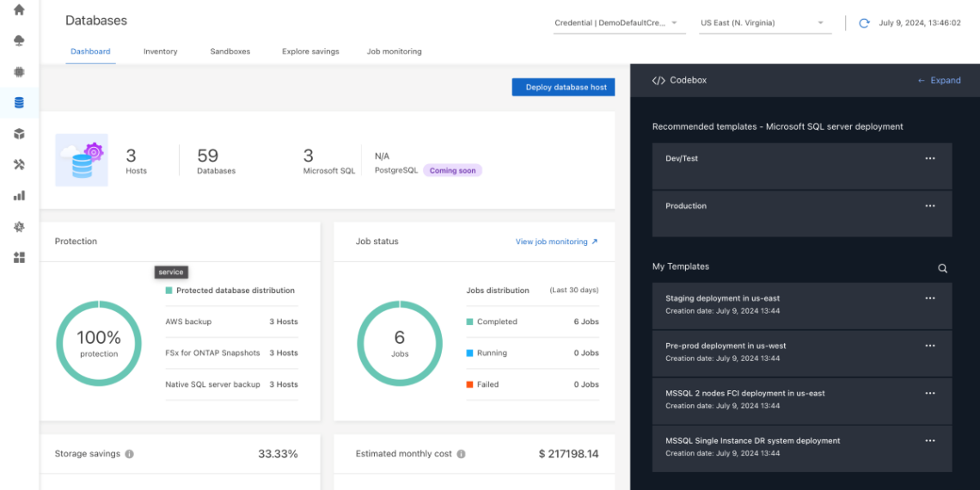This screenshot has height=490, width=980.
Task: Open the bar chart icon in sidebar
Action: [19, 196]
